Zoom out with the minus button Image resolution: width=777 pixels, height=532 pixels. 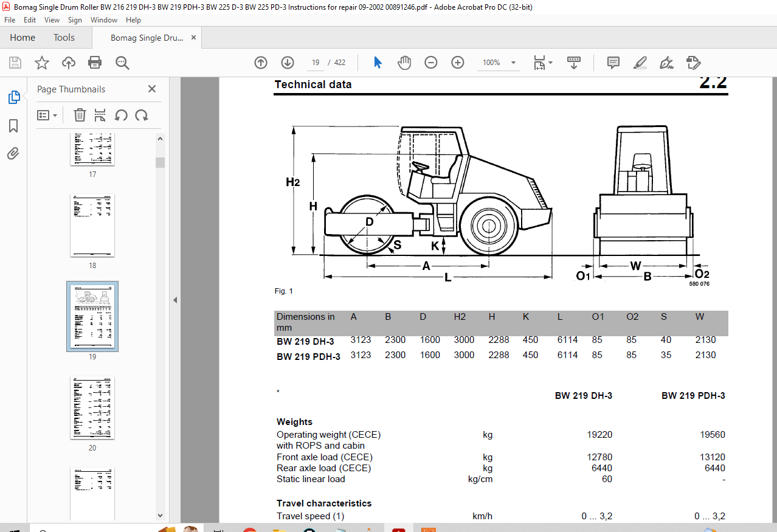[x=431, y=63]
